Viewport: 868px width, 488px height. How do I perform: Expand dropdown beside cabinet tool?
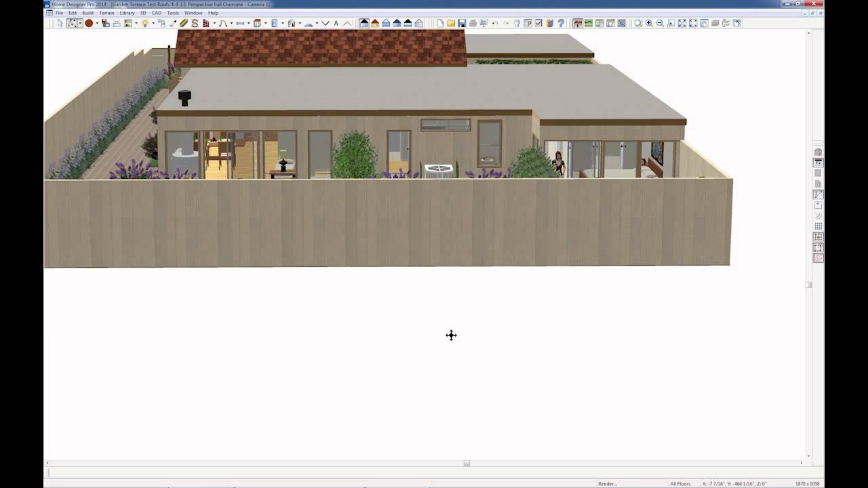[265, 23]
